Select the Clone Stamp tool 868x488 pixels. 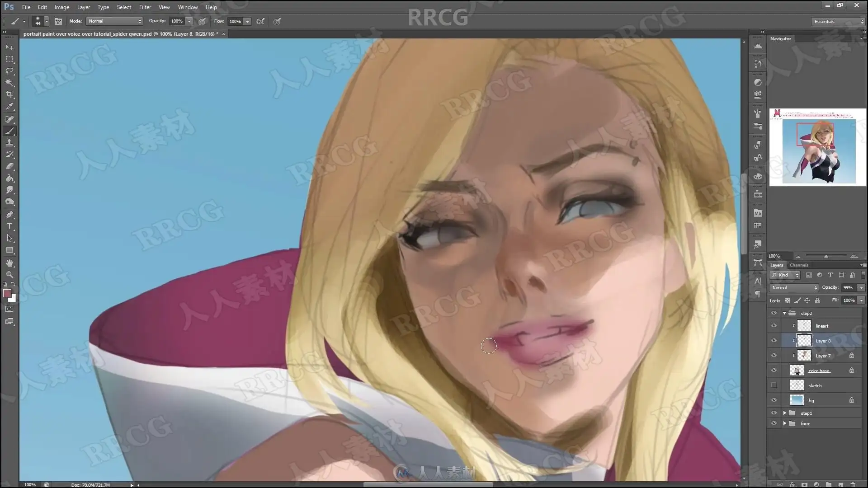pos(9,143)
